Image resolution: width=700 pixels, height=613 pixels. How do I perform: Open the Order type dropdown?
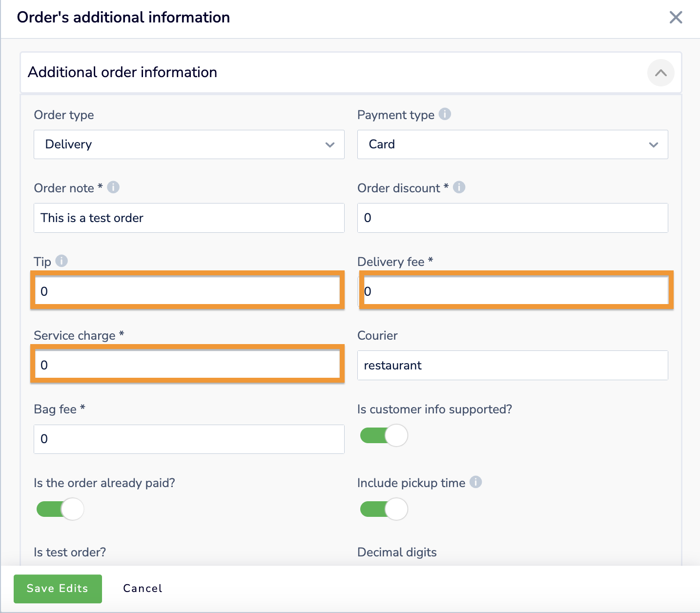(189, 144)
